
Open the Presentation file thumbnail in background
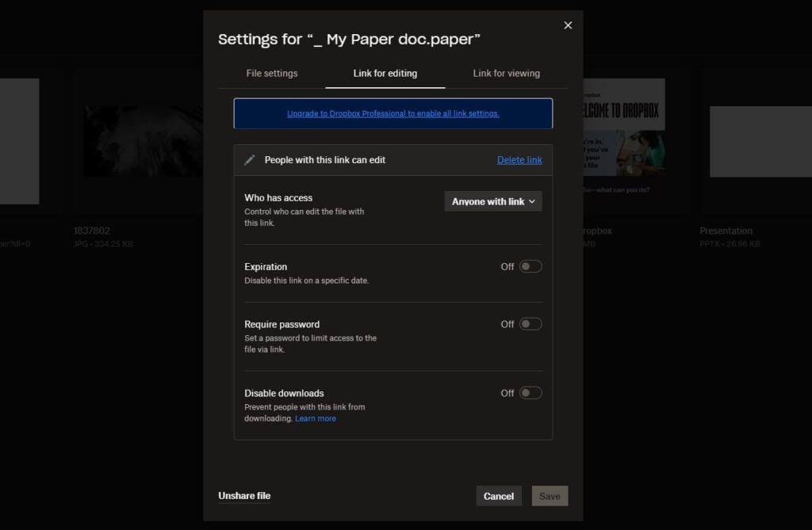760,141
